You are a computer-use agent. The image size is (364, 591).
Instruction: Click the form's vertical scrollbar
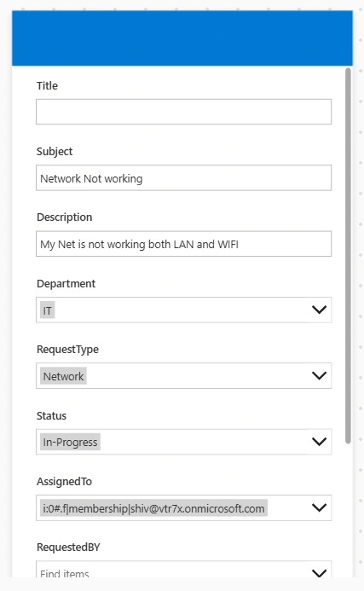[x=348, y=256]
